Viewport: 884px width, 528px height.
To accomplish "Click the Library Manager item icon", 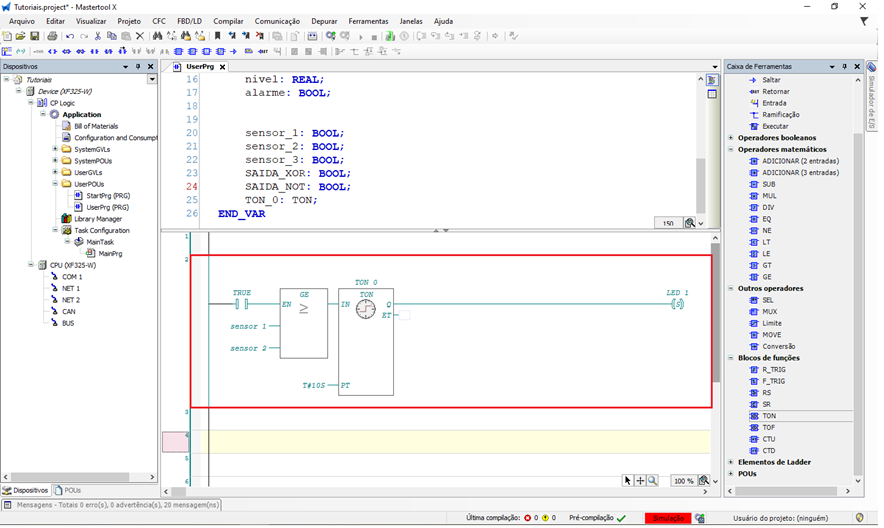I will coord(66,219).
